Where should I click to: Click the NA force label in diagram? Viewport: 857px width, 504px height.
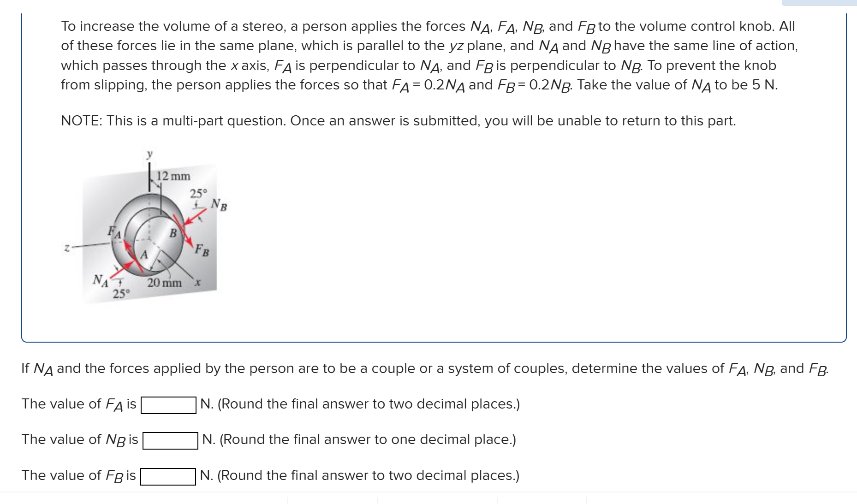pos(101,280)
